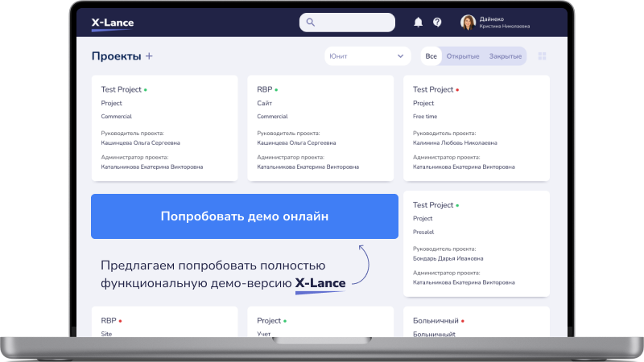Open the Project Учет card
The height and width of the screenshot is (362, 644).
point(320,322)
